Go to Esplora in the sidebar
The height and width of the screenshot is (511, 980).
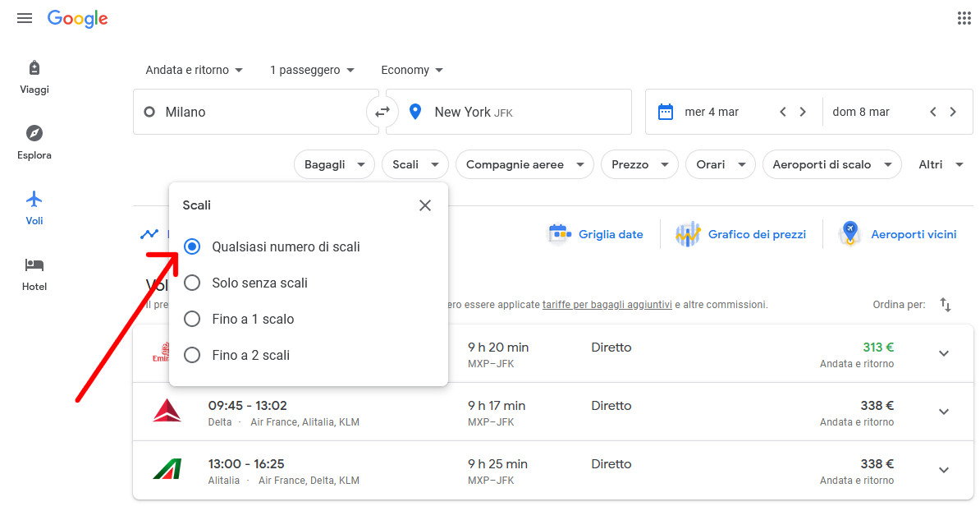(x=34, y=142)
